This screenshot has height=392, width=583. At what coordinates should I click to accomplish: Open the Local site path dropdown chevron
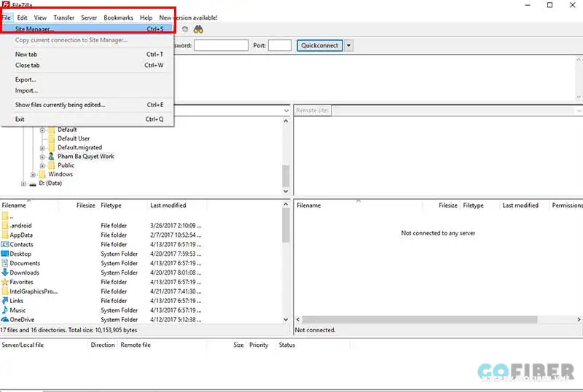click(x=286, y=111)
